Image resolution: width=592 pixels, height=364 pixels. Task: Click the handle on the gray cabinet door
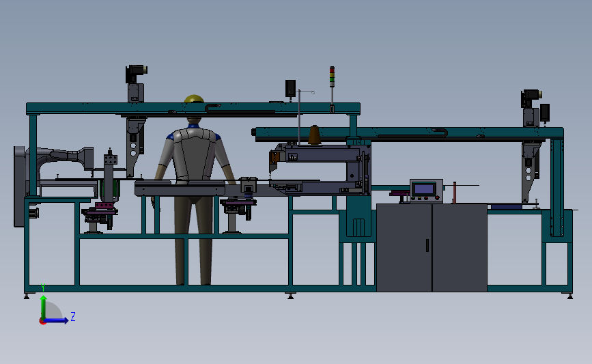coord(427,245)
